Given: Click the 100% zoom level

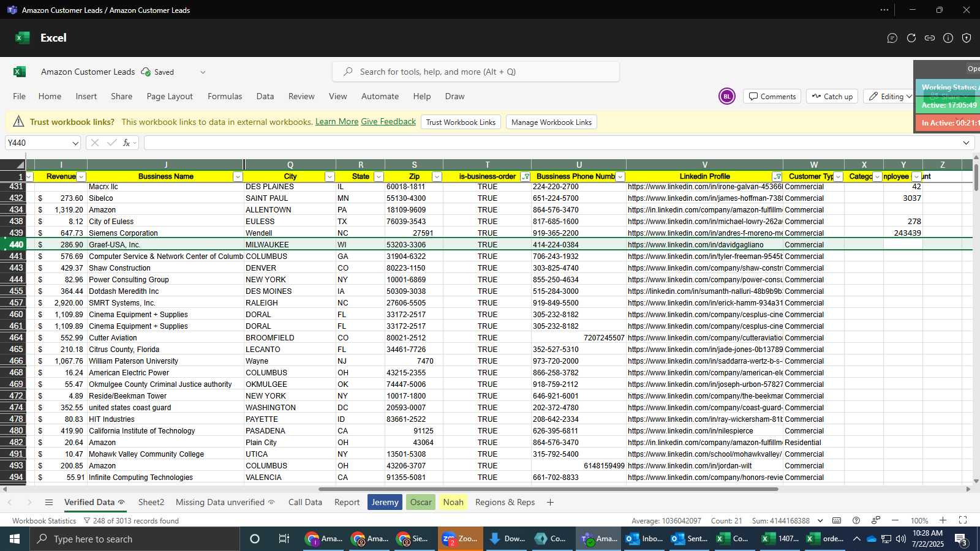Looking at the screenshot, I should point(919,521).
